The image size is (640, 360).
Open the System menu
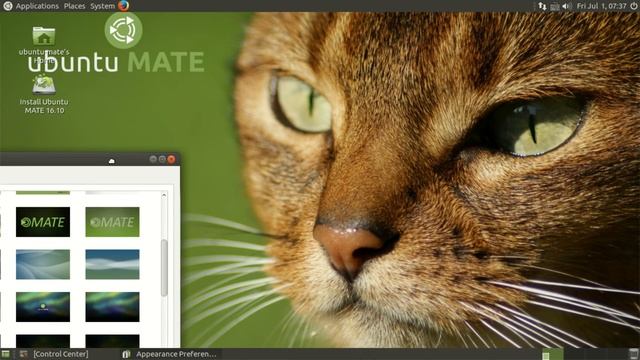click(102, 6)
